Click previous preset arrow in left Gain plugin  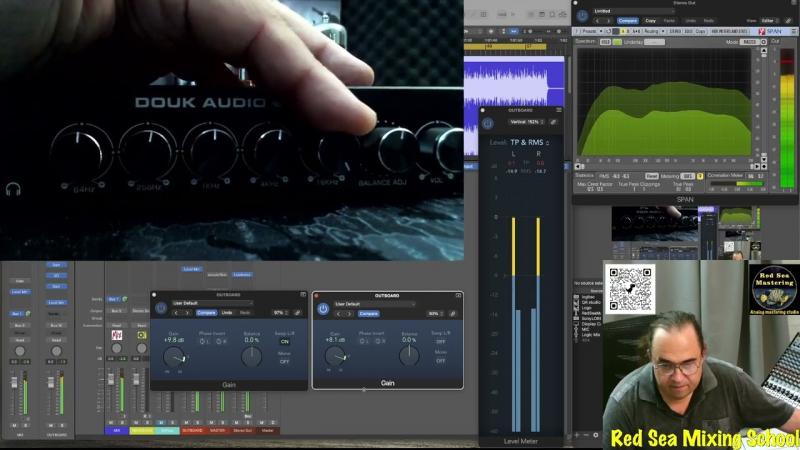pos(177,313)
